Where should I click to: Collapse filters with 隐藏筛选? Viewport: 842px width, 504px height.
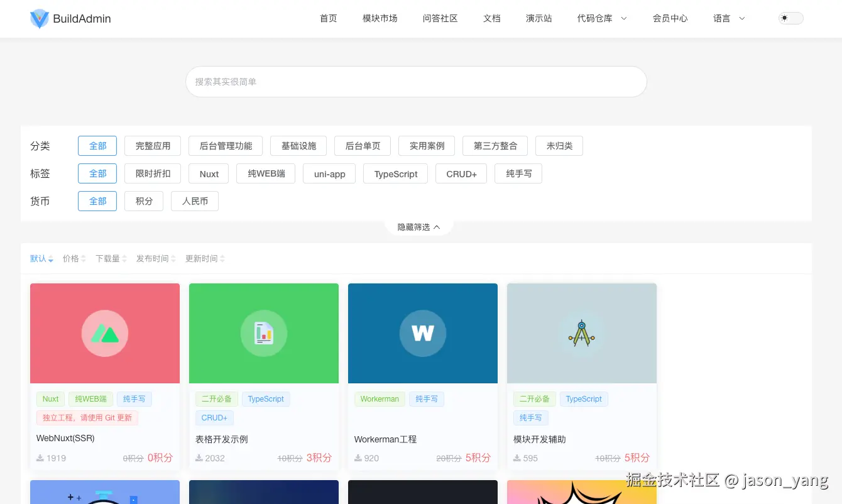(418, 227)
